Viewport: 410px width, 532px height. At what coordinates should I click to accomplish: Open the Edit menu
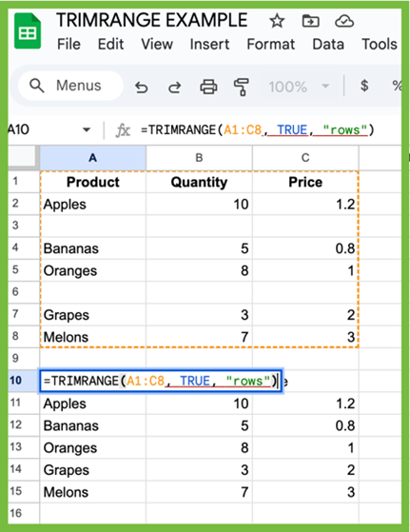click(x=110, y=44)
